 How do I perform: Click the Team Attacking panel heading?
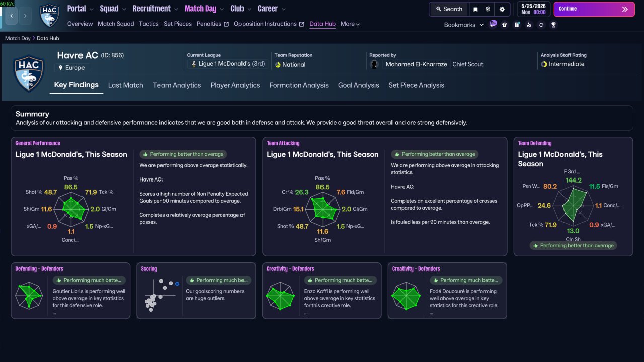click(283, 143)
